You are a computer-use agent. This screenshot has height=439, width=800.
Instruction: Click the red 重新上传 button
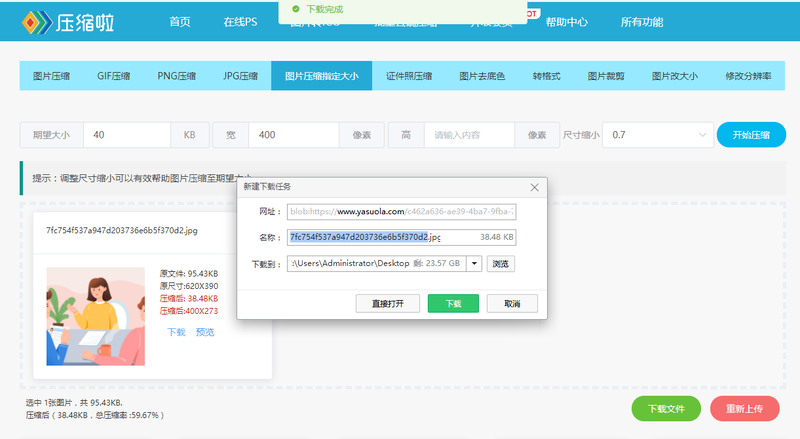pyautogui.click(x=744, y=409)
